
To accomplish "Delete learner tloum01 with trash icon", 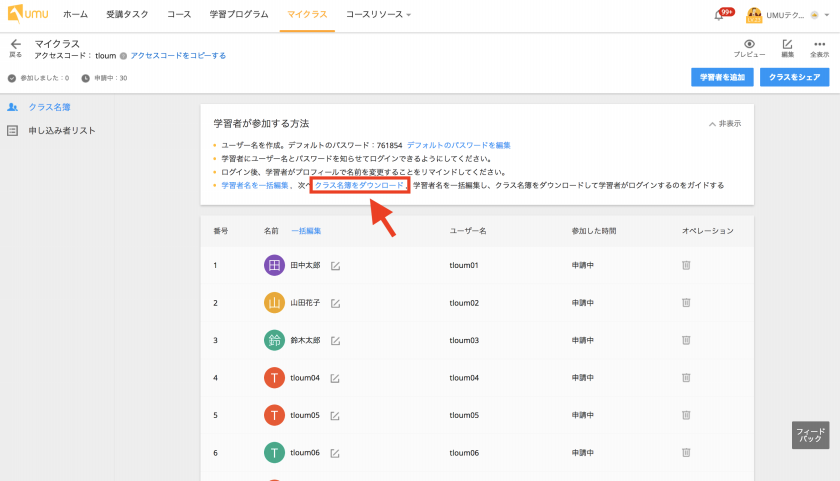I will [686, 265].
